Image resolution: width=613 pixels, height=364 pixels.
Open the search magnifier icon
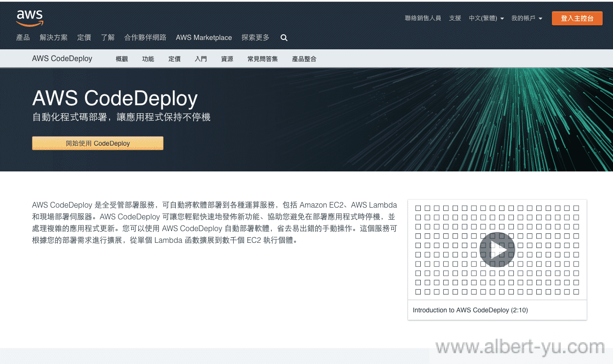284,38
